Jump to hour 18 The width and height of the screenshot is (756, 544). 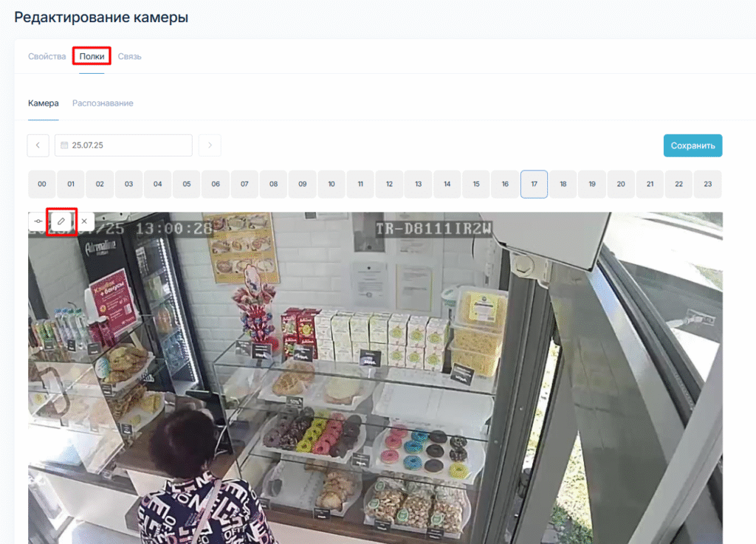(x=563, y=184)
